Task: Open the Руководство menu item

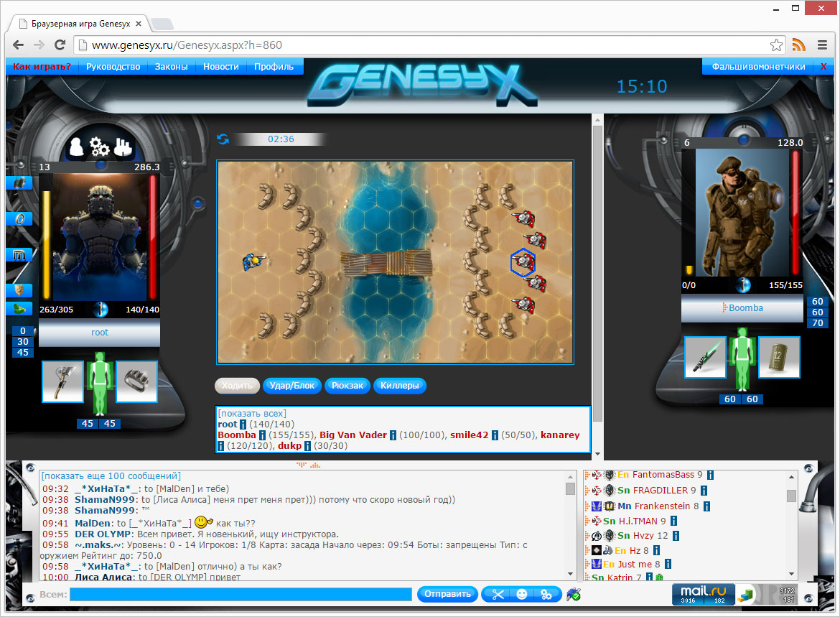Action: point(113,67)
